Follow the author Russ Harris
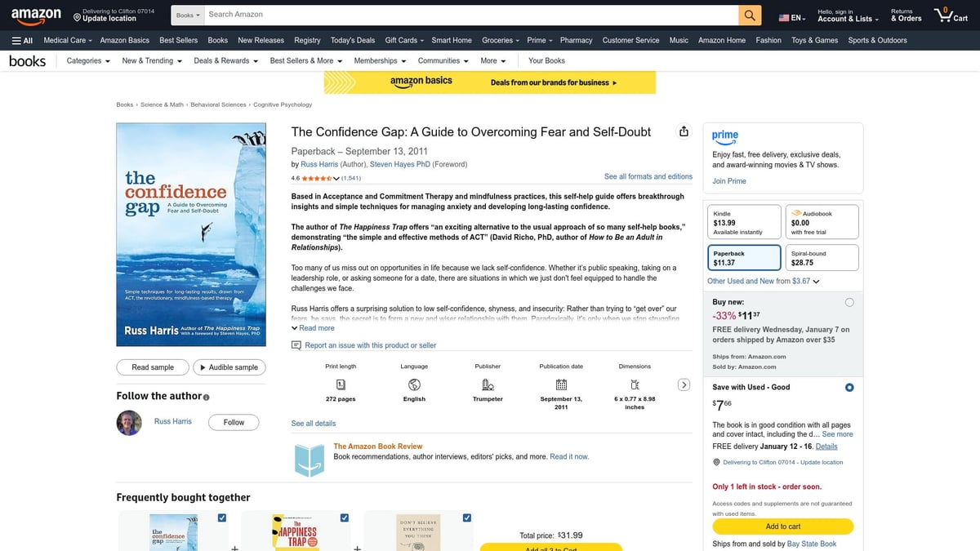 coord(233,422)
